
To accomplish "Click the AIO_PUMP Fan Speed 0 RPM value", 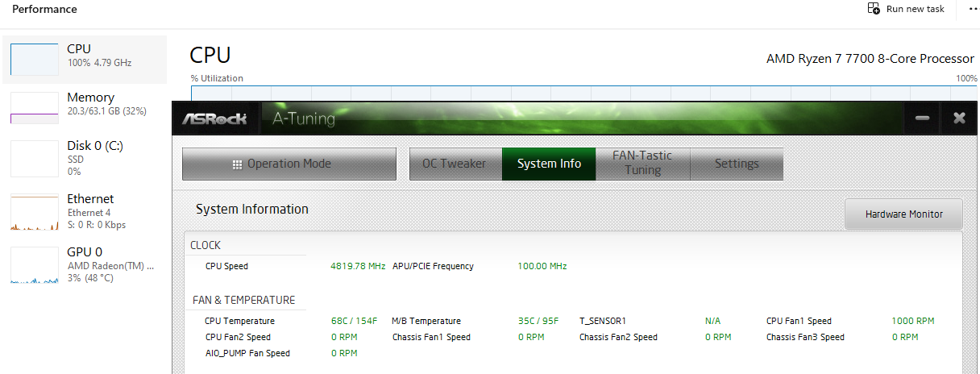I will pos(344,353).
